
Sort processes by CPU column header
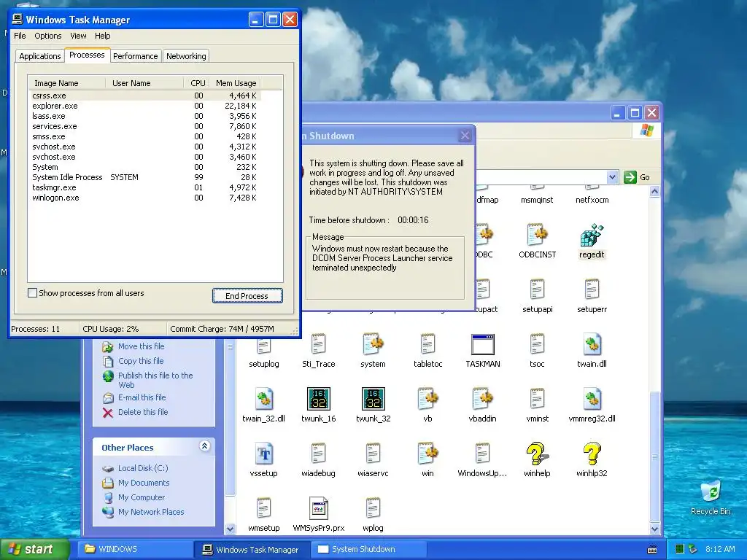pyautogui.click(x=196, y=83)
